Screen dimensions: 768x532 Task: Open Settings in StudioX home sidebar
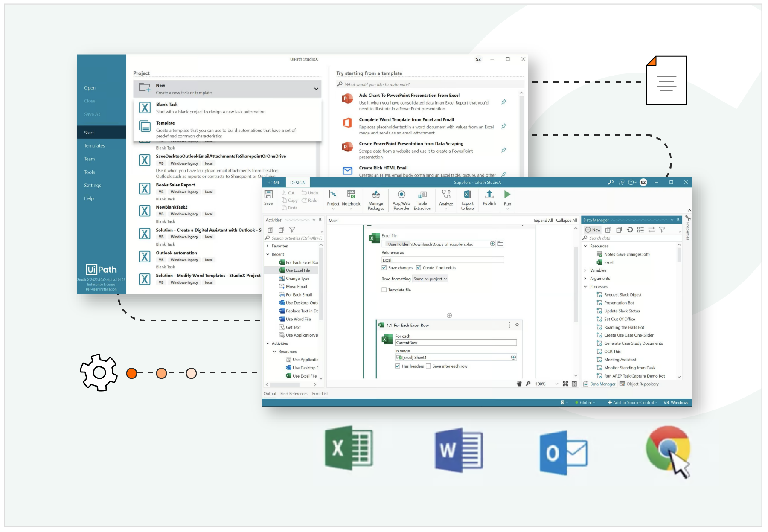click(93, 186)
